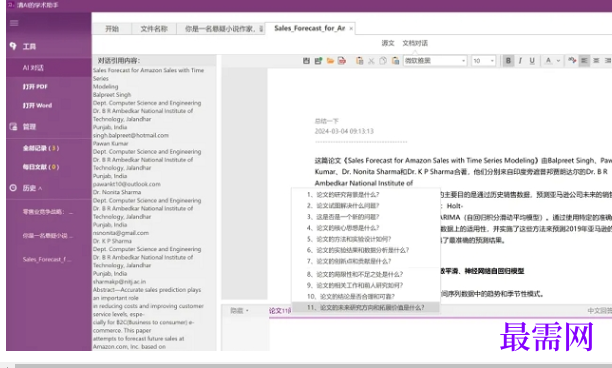The image size is (612, 368).
Task: Open AI 对话 in the sidebar
Action: 49,68
